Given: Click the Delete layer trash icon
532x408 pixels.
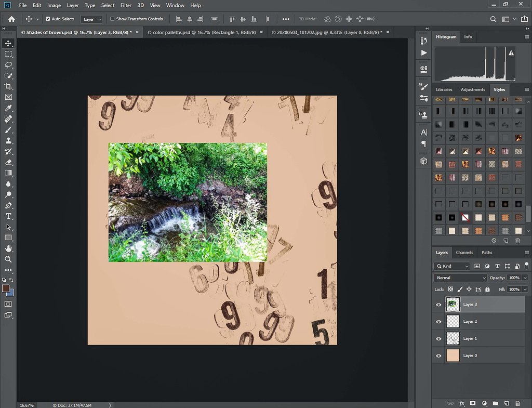Looking at the screenshot, I should pos(517,403).
